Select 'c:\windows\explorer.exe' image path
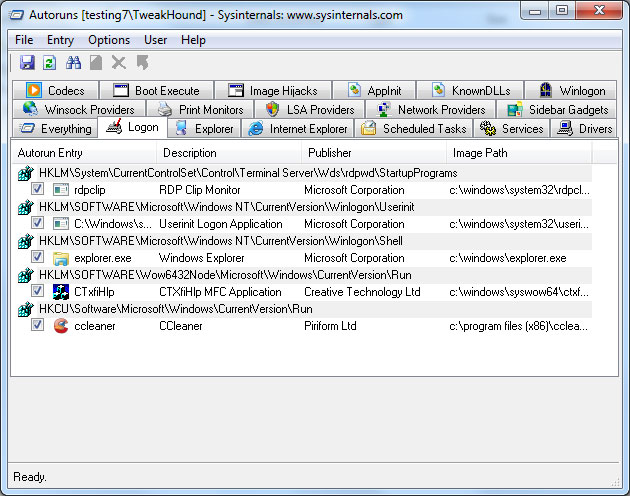630x496 pixels. click(x=508, y=258)
